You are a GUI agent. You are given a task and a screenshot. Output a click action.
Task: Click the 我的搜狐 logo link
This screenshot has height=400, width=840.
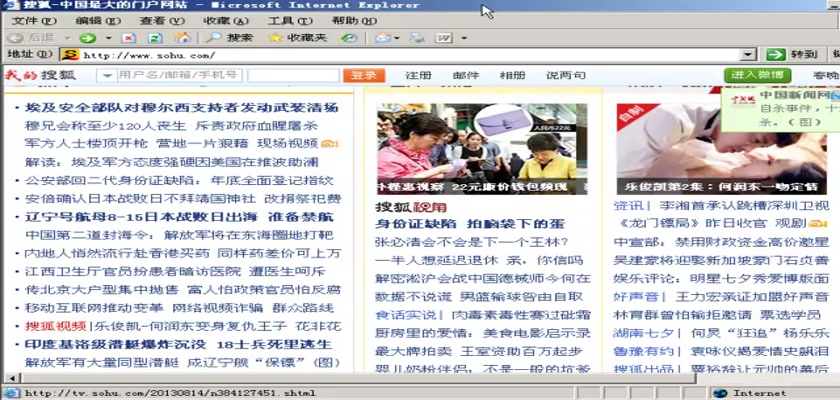click(40, 75)
